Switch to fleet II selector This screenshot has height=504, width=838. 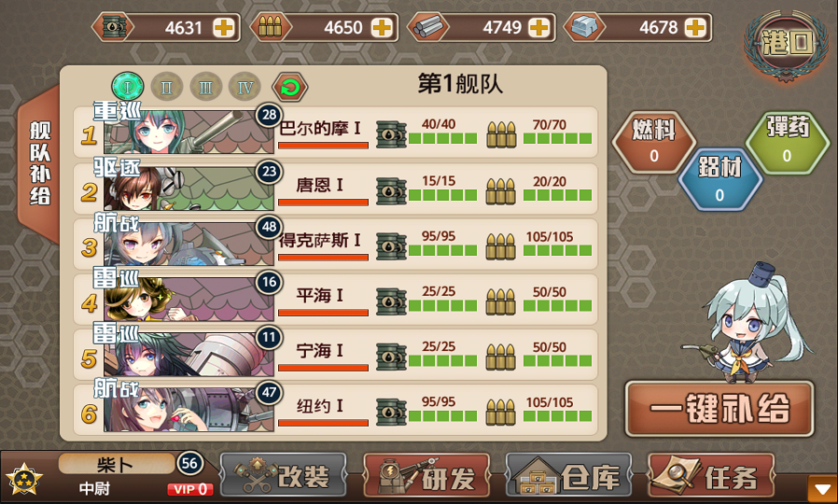pos(167,87)
